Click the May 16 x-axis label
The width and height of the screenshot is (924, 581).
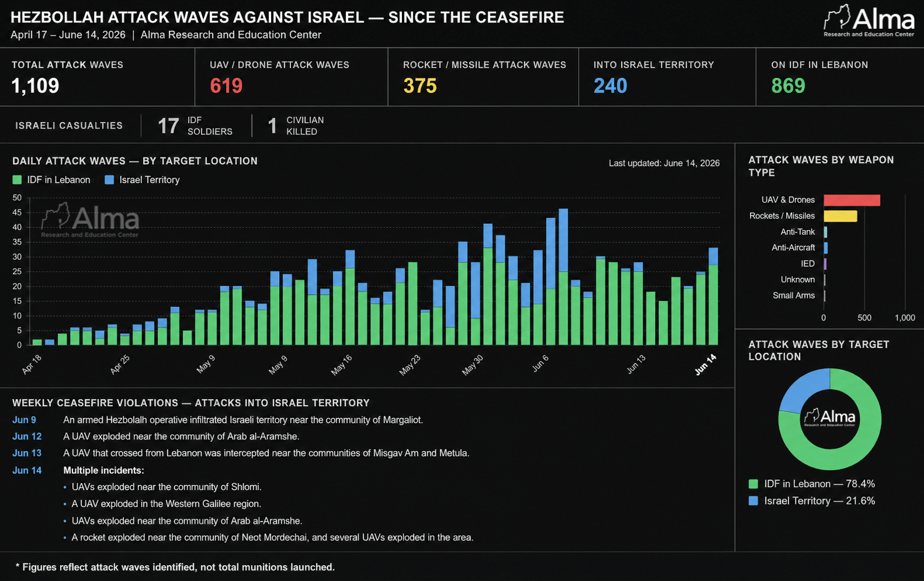[x=342, y=365]
